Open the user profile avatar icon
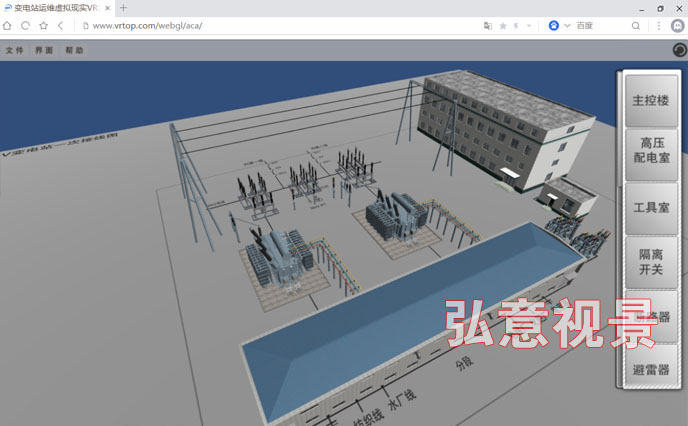The height and width of the screenshot is (426, 688). 677,25
